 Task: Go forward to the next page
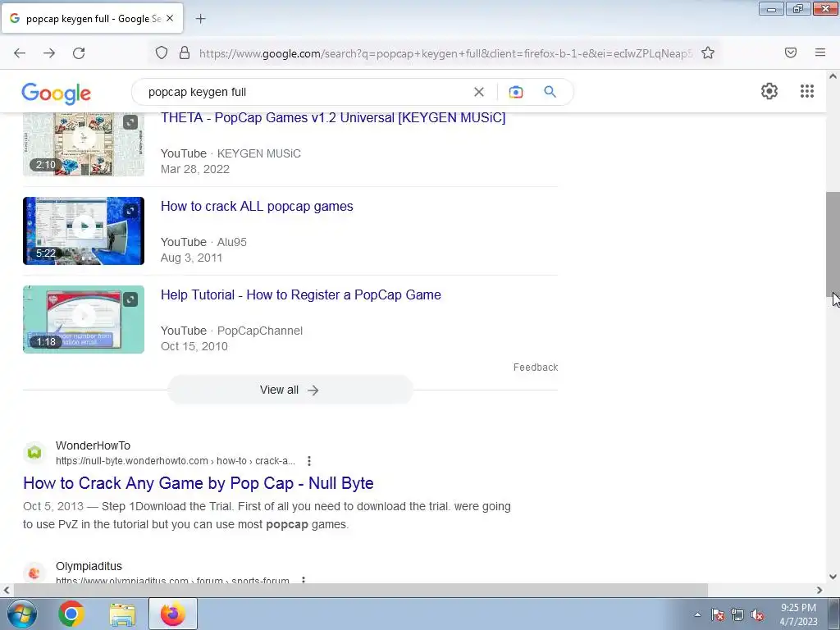click(49, 53)
